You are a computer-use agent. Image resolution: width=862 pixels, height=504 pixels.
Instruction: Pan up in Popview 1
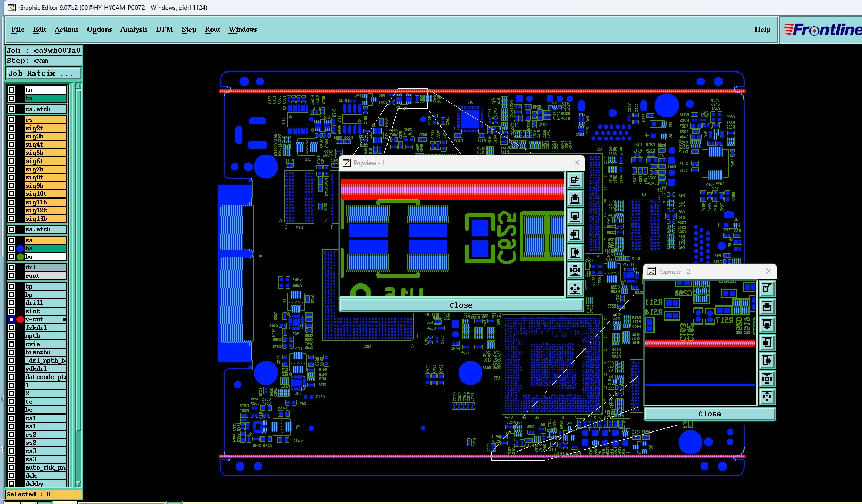click(575, 199)
